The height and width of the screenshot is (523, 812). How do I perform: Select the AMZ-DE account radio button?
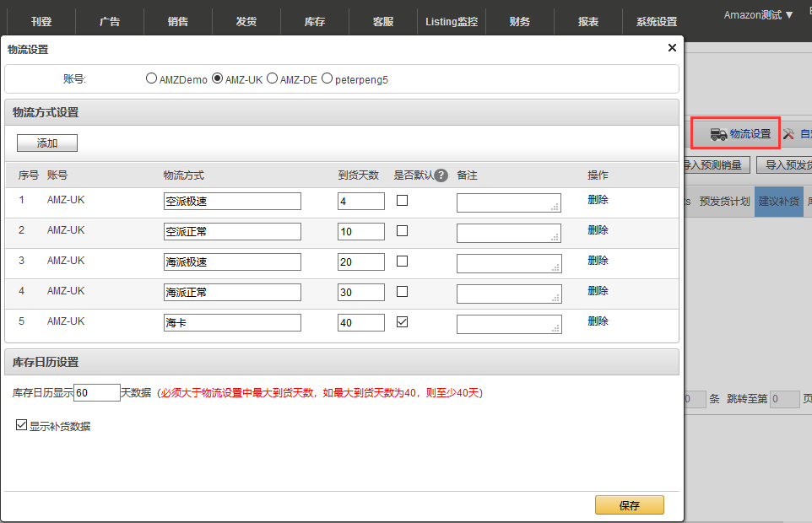click(272, 79)
